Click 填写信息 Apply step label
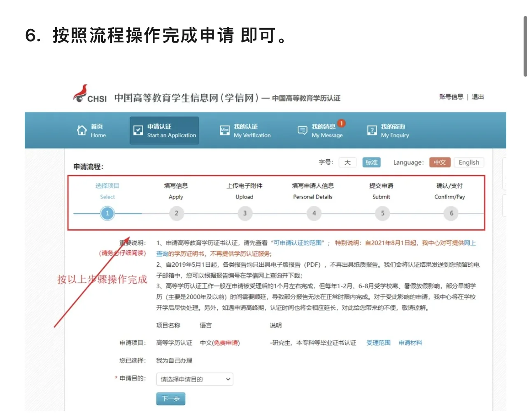This screenshot has height=420, width=531. click(x=176, y=191)
